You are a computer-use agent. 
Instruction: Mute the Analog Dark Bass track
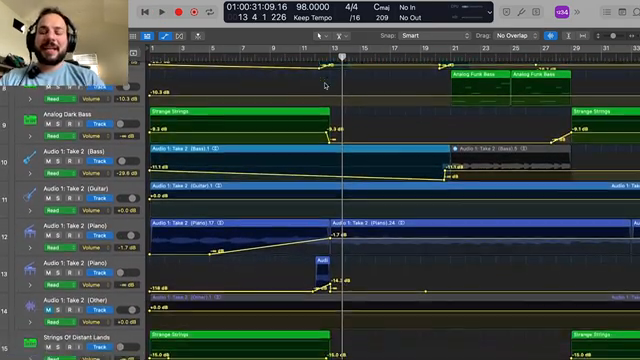[48, 124]
